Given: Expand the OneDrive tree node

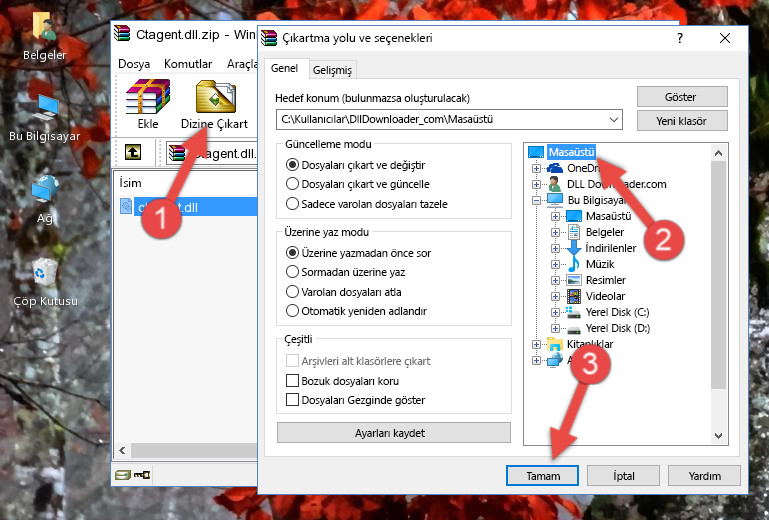Looking at the screenshot, I should tap(536, 168).
